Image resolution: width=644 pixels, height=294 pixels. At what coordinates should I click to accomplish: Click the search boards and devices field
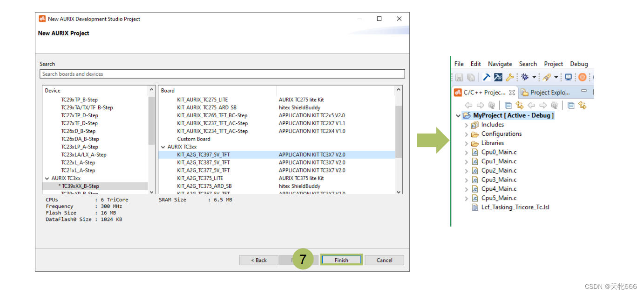[222, 74]
